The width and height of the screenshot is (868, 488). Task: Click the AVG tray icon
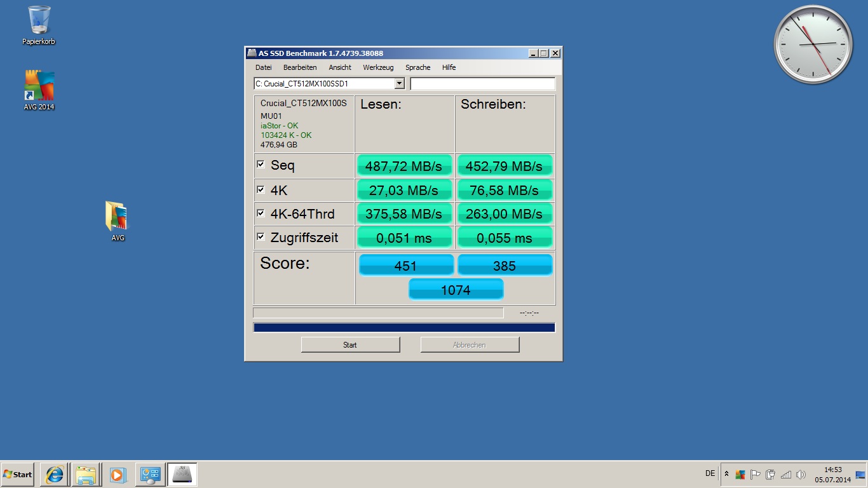[x=740, y=474]
